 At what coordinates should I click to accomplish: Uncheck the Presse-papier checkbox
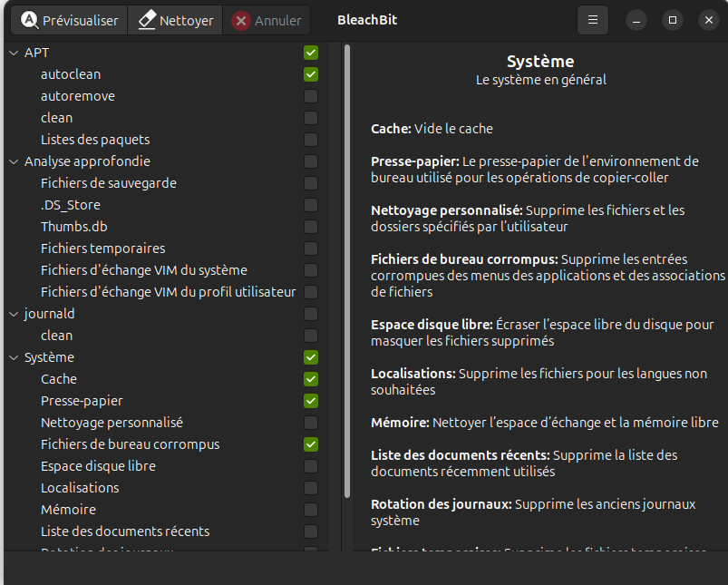click(311, 401)
